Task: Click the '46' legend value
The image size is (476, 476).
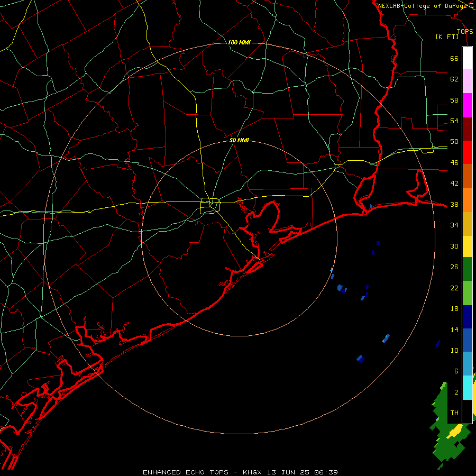Action: 454,163
